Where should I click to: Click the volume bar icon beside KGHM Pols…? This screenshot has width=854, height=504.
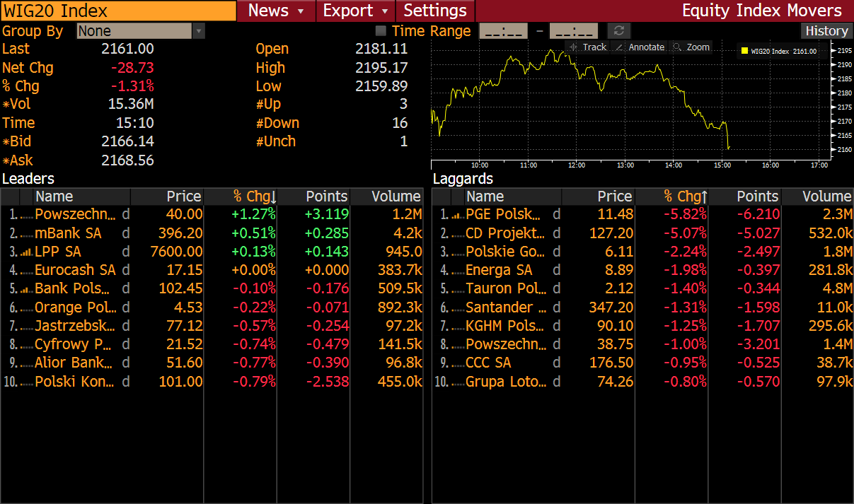click(458, 326)
